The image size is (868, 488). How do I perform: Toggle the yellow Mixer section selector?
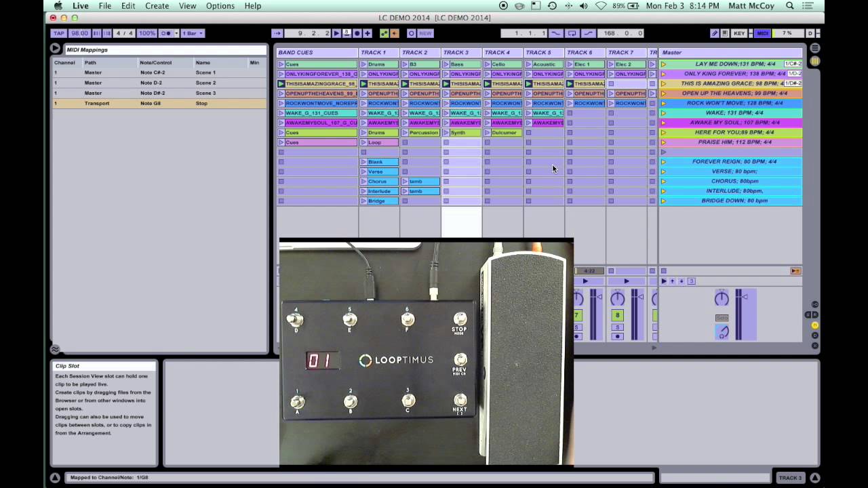815,325
